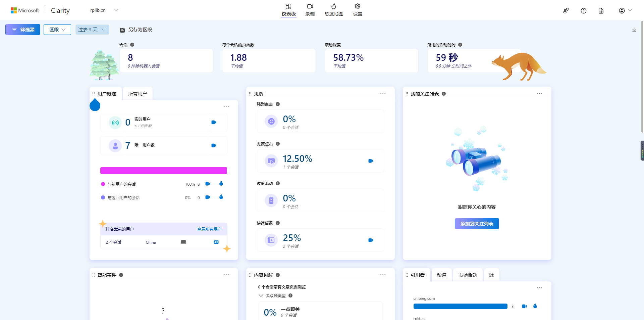
Task: Expand the rplib.cn project dropdown
Action: 116,10
